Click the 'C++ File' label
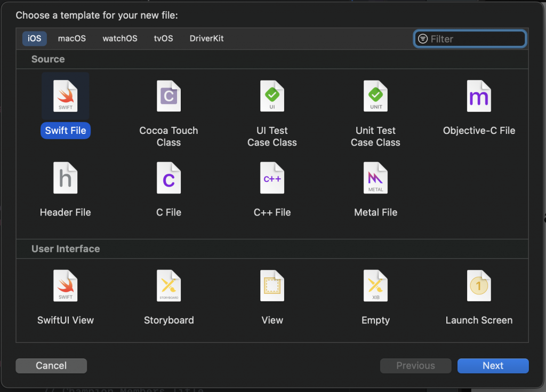Viewport: 546px width, 392px height. tap(272, 212)
